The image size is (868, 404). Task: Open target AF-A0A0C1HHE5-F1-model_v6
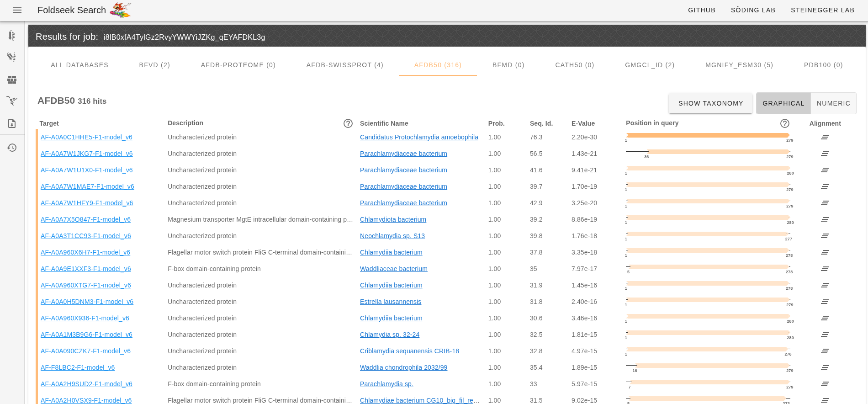(x=86, y=137)
